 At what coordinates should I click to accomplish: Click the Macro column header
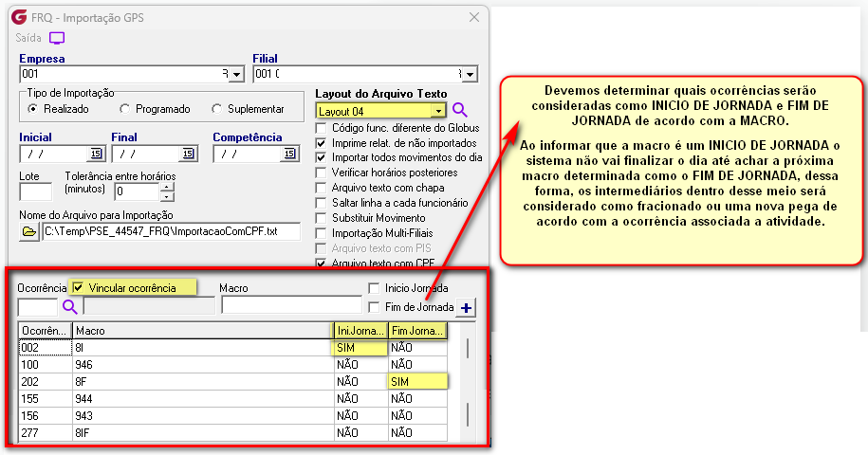click(x=203, y=331)
